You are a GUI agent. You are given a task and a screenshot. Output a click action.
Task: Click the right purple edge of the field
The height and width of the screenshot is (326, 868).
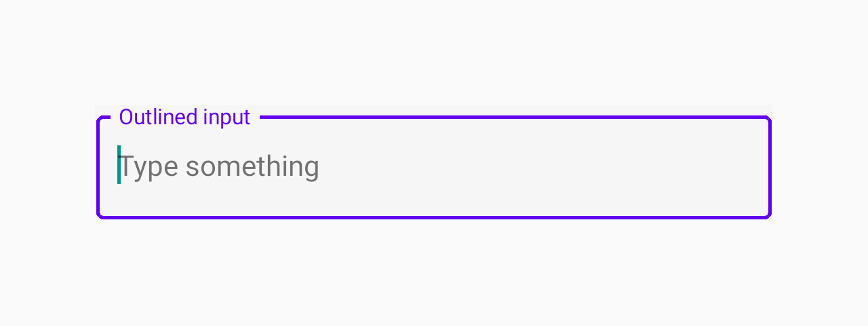(x=770, y=168)
